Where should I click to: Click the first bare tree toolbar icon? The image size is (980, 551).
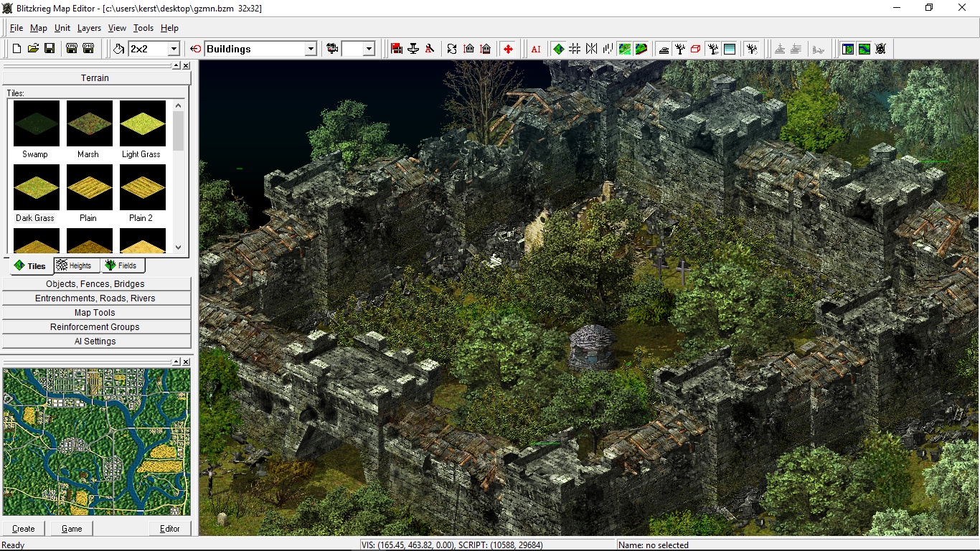point(679,49)
